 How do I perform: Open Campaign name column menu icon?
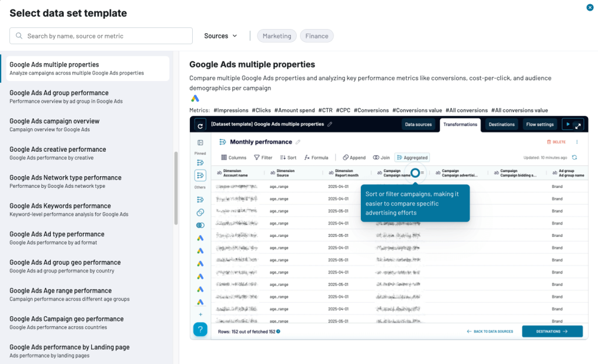coord(423,173)
